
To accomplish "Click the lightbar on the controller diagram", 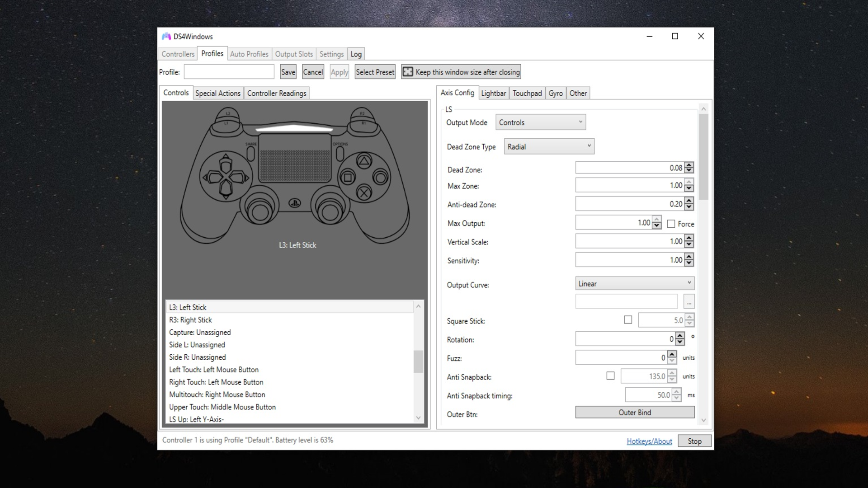I will coord(294,128).
